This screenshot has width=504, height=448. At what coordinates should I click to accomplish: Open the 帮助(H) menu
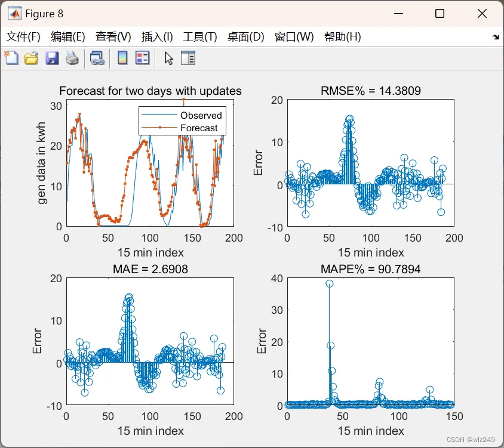click(x=343, y=36)
